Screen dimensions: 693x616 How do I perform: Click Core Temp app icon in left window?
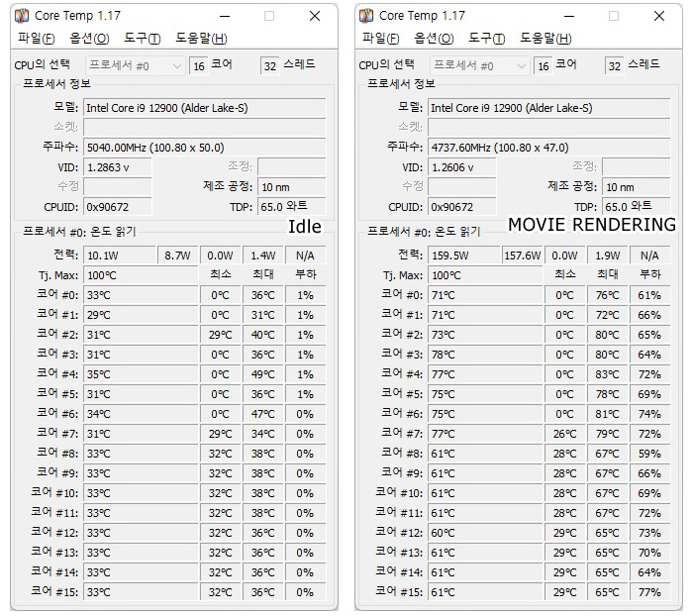pos(22,16)
